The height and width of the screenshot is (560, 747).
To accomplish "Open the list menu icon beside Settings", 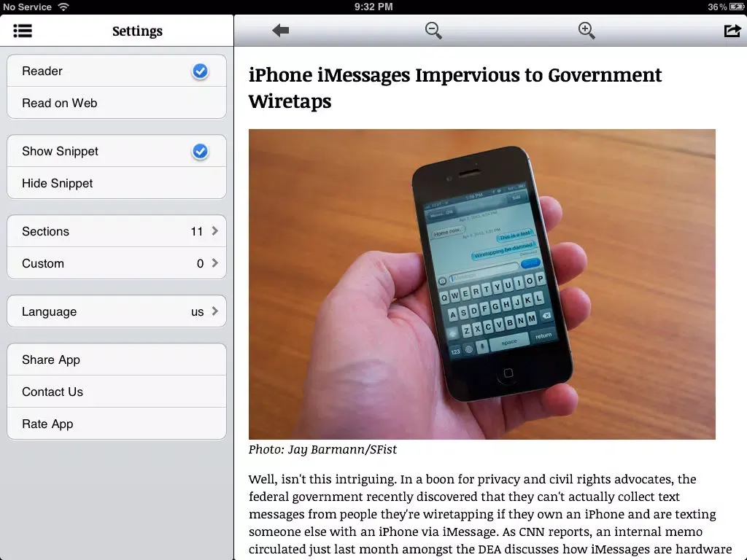I will pos(23,31).
